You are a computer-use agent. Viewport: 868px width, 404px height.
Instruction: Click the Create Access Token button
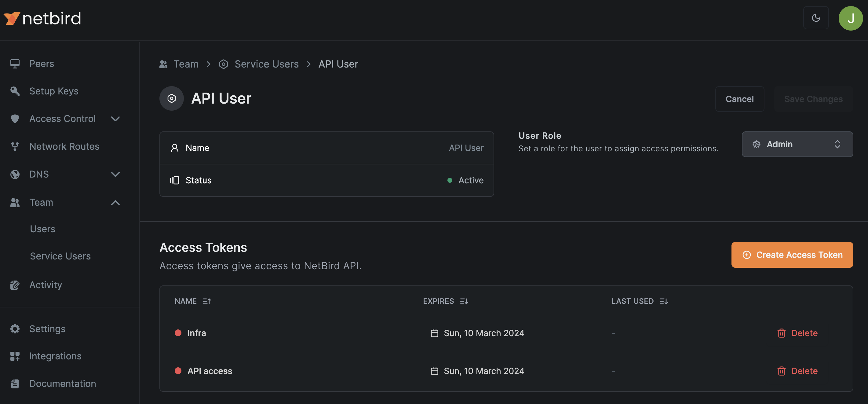[x=792, y=255]
